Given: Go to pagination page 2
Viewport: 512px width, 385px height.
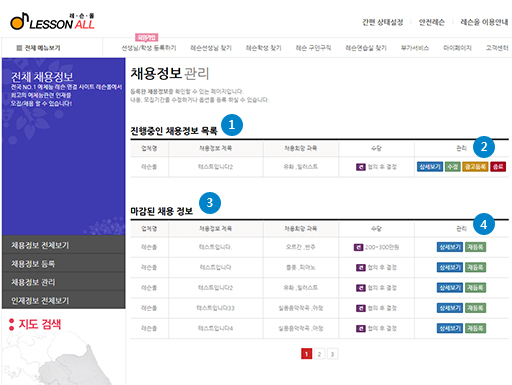Looking at the screenshot, I should pyautogui.click(x=319, y=354).
